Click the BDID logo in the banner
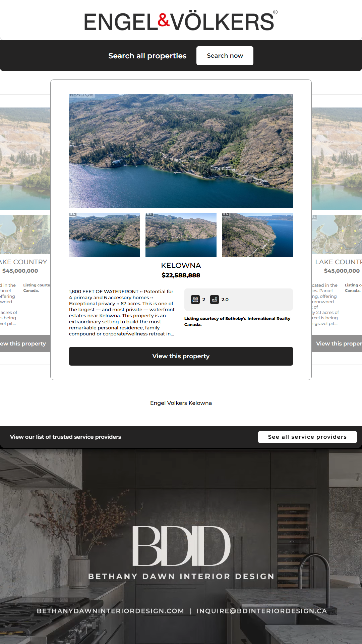 click(181, 546)
